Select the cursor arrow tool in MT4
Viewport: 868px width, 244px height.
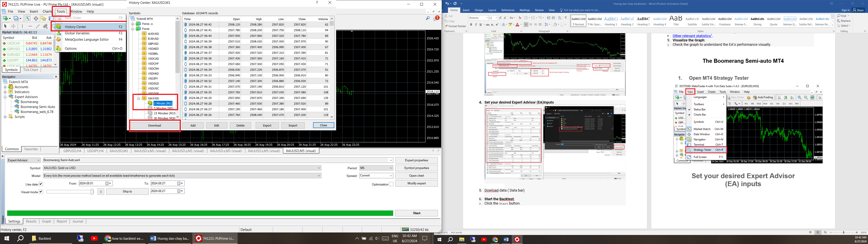click(5, 26)
